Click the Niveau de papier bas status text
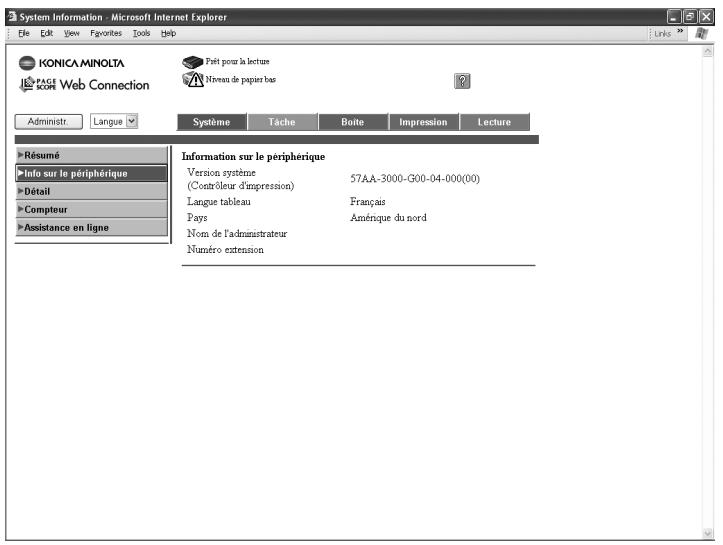 [x=241, y=79]
